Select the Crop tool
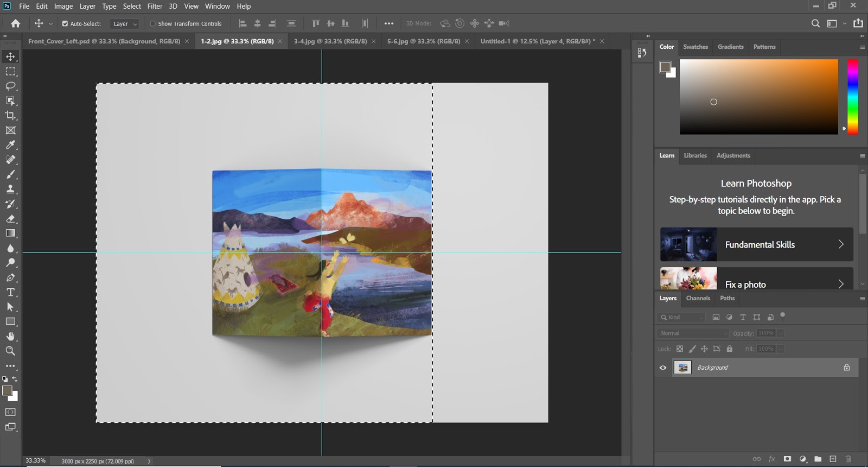The width and height of the screenshot is (868, 467). tap(10, 116)
